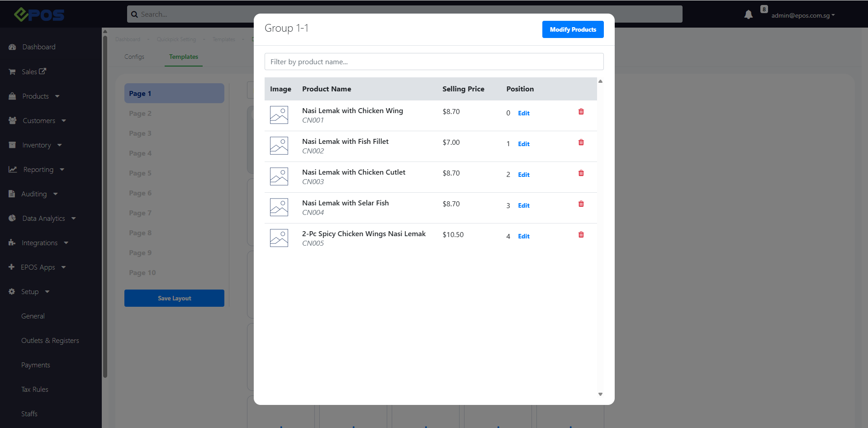This screenshot has height=428, width=868.
Task: Click the product list scrollbar down arrow
Action: coord(600,395)
